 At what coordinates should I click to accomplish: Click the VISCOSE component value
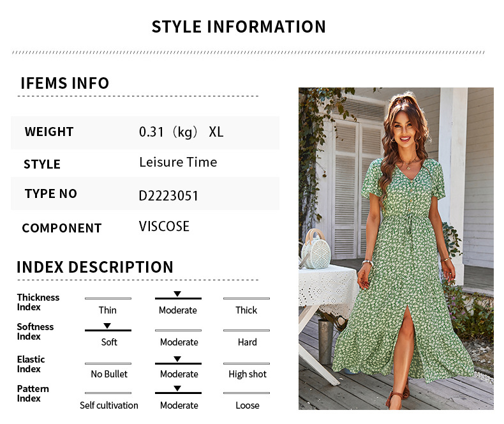tap(164, 227)
